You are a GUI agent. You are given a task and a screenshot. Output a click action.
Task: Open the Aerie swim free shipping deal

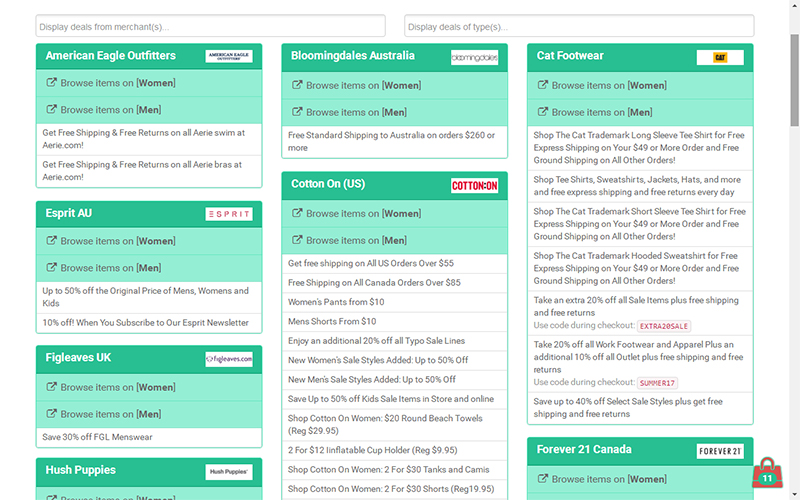click(149, 139)
